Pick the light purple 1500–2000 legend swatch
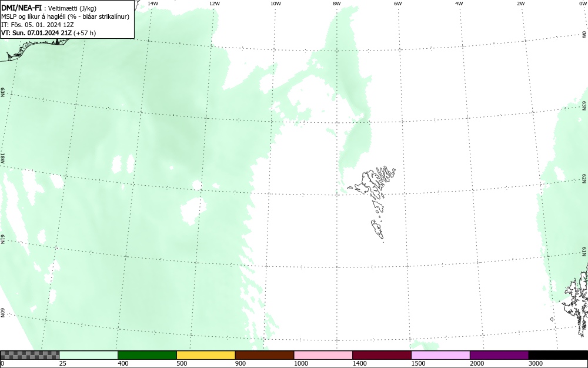This screenshot has height=368, width=588. [440, 355]
